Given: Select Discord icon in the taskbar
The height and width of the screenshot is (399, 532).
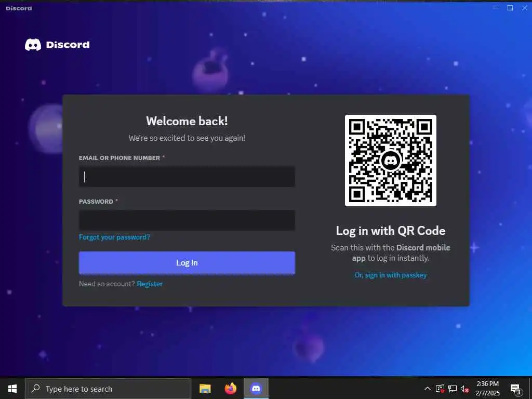Looking at the screenshot, I should tap(256, 389).
